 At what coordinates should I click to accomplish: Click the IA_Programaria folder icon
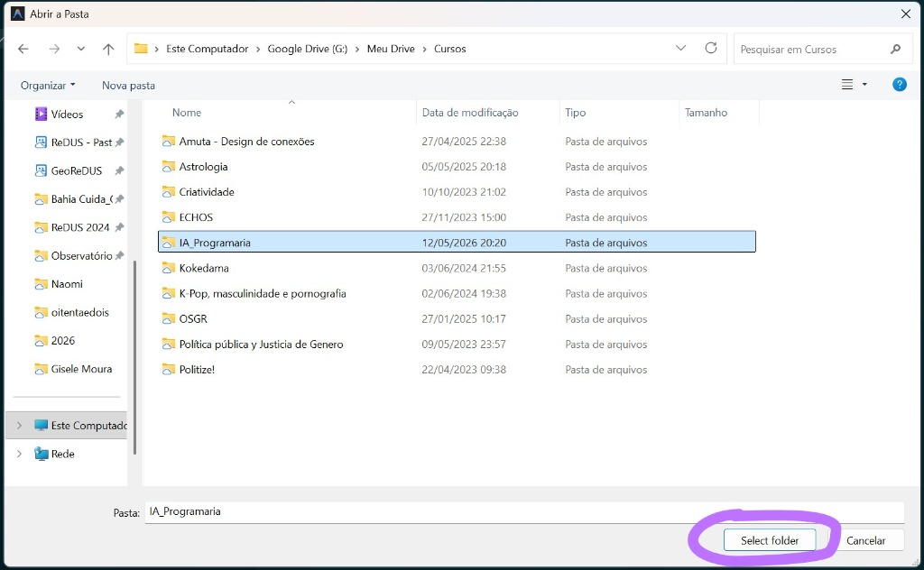(169, 243)
